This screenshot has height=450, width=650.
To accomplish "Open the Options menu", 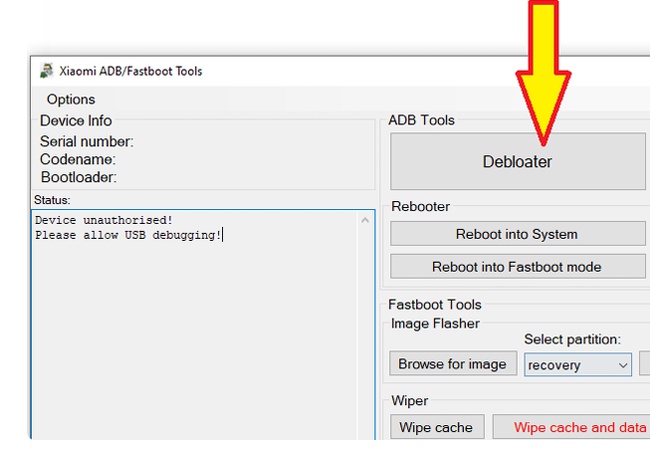I will click(71, 99).
